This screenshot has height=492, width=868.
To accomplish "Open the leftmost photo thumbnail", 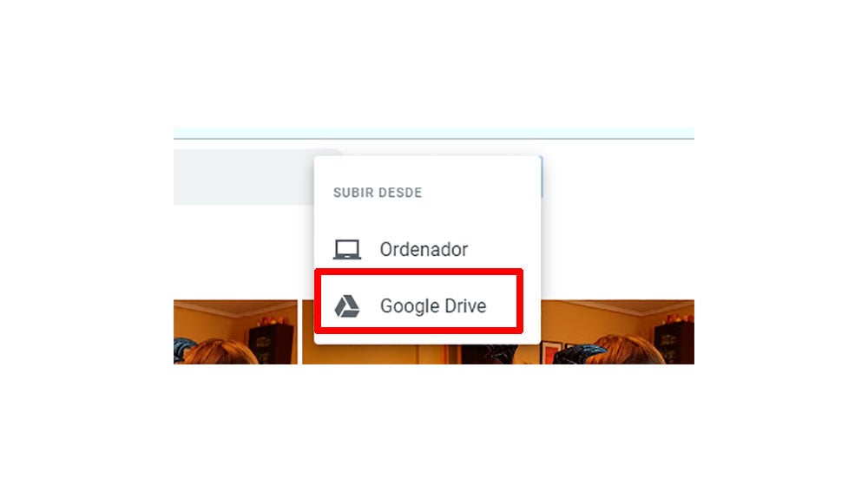I will [x=235, y=332].
